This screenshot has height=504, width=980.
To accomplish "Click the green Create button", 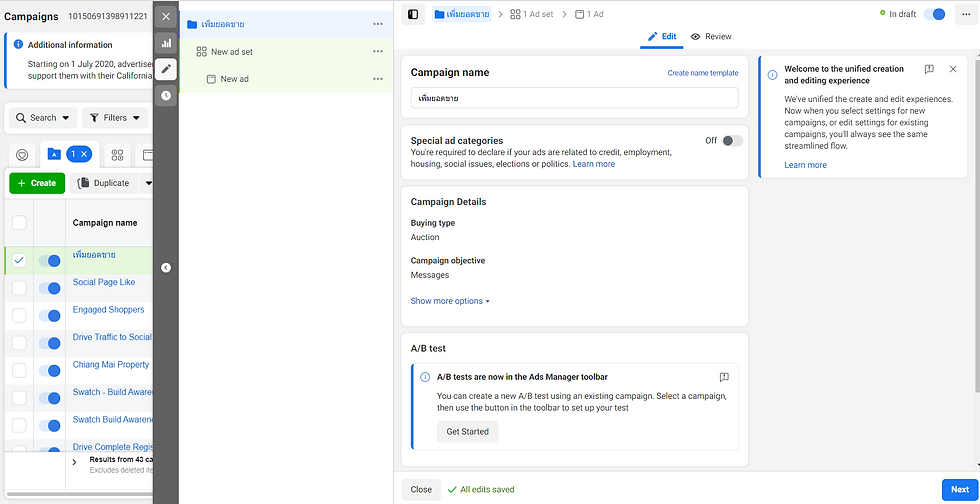I will (x=37, y=183).
